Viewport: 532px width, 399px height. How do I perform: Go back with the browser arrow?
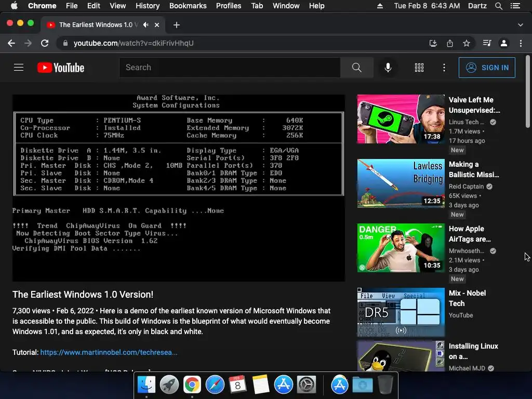11,43
